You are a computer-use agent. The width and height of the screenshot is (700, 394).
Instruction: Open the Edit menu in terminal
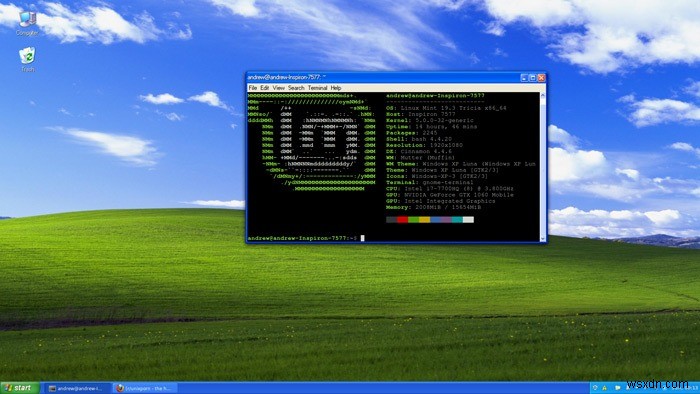[x=265, y=88]
